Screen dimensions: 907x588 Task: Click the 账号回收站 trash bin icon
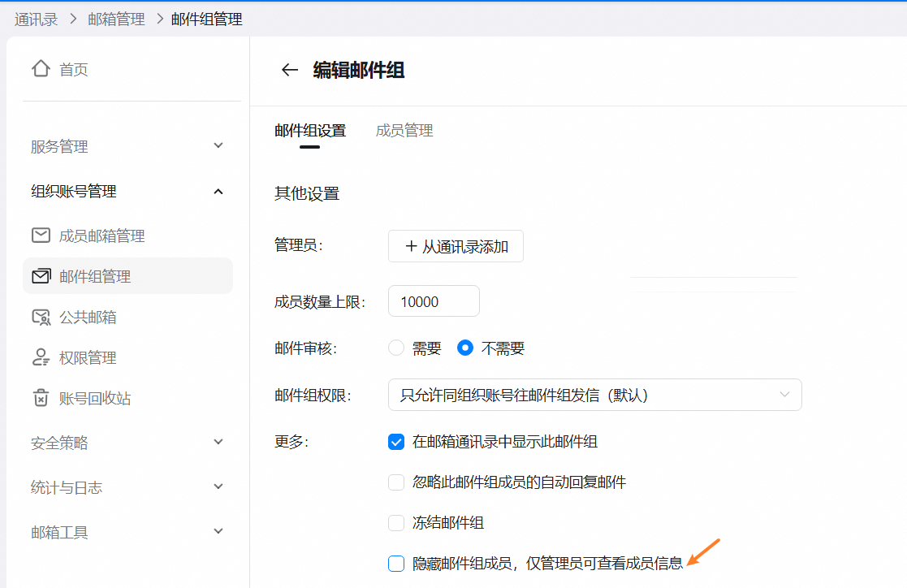click(41, 398)
